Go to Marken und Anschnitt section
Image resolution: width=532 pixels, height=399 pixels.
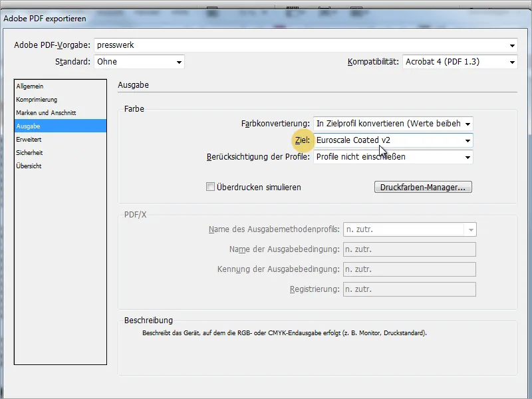(x=61, y=112)
